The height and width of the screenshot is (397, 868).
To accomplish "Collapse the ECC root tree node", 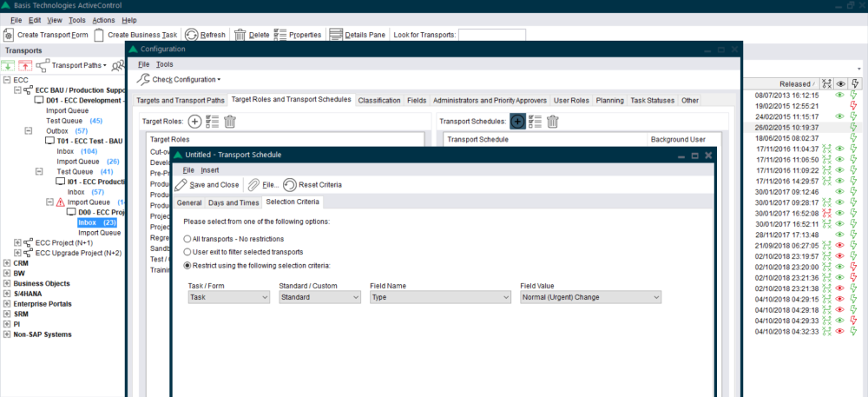I will [x=7, y=80].
